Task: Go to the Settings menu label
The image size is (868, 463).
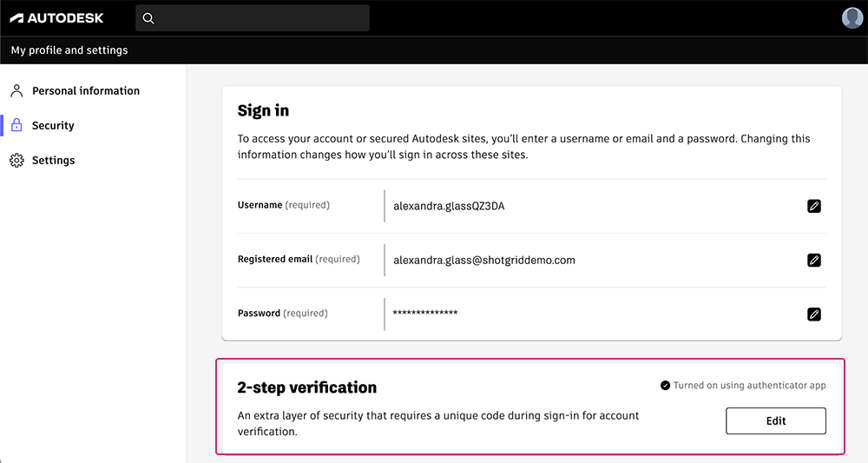Action: click(54, 161)
